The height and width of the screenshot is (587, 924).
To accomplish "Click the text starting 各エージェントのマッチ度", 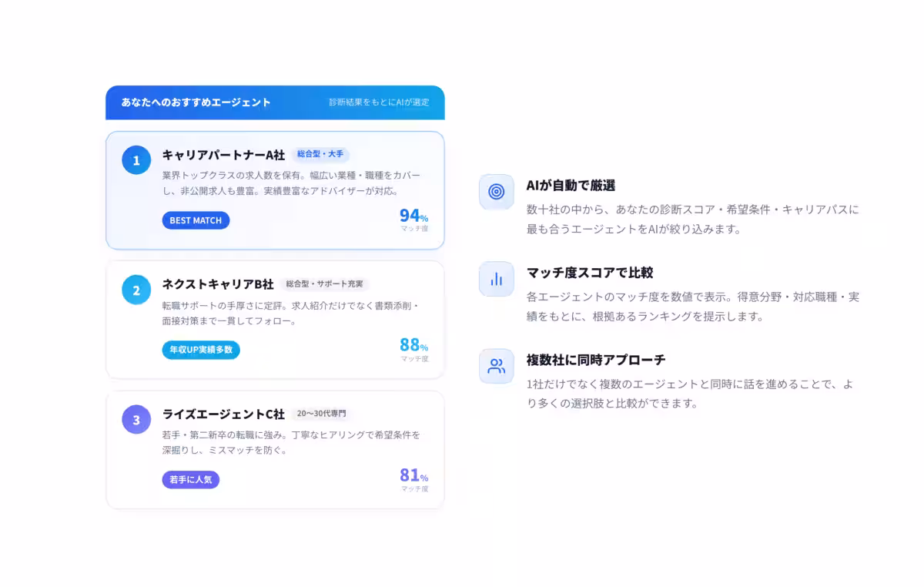I will (x=693, y=307).
